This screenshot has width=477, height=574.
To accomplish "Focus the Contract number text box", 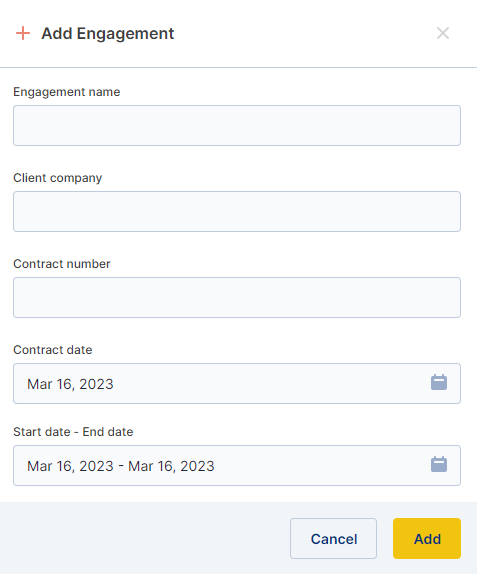I will 237,298.
